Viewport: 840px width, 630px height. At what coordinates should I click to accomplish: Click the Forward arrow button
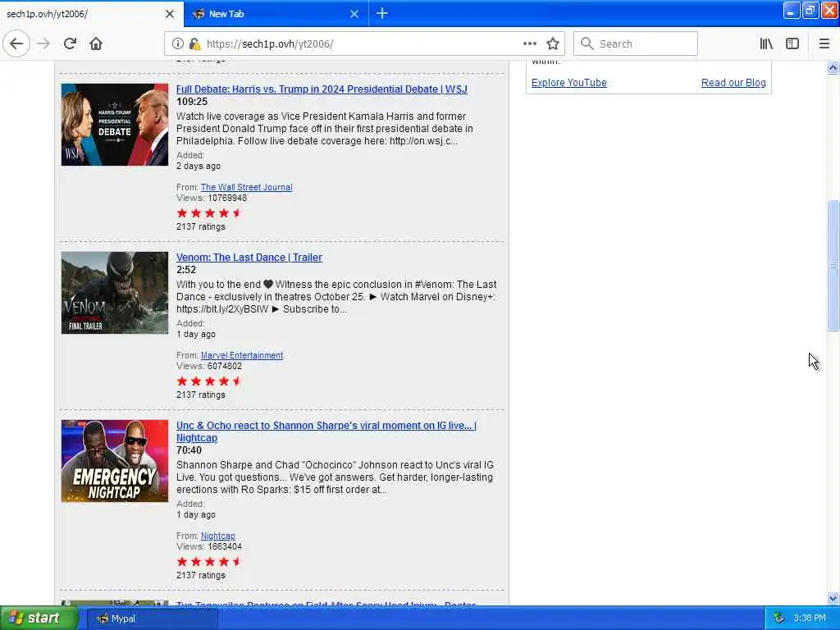pos(44,43)
